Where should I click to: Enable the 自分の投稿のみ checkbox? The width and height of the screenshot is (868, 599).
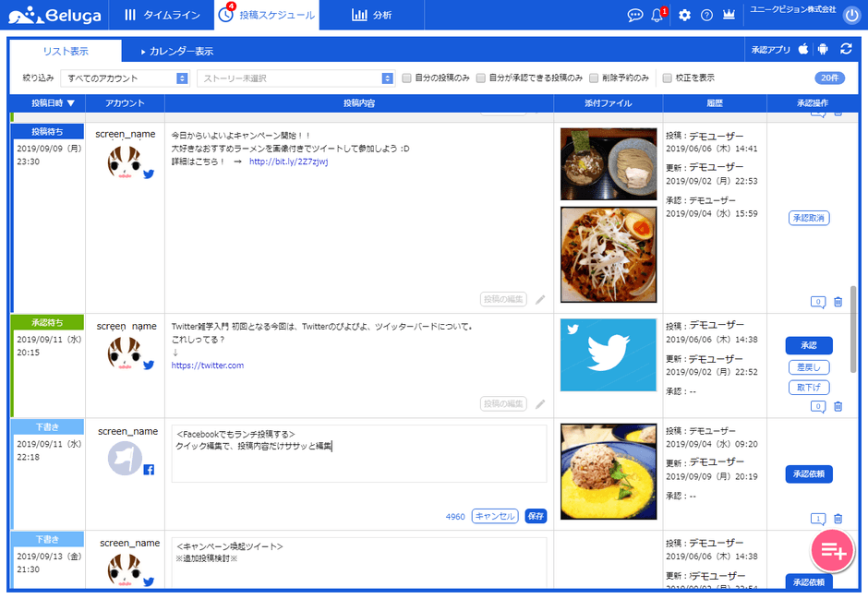(x=406, y=78)
